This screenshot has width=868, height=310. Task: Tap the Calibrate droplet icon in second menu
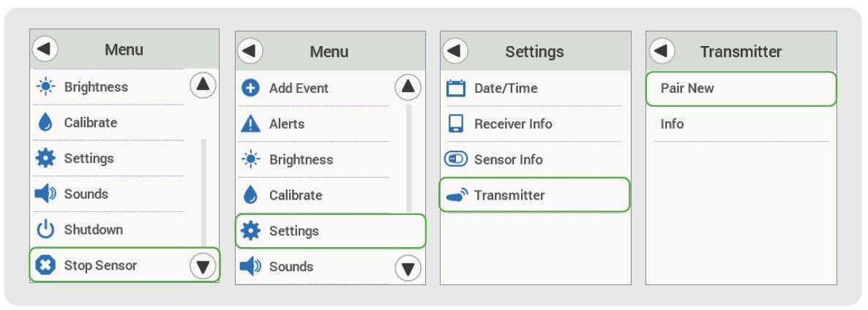pos(251,195)
